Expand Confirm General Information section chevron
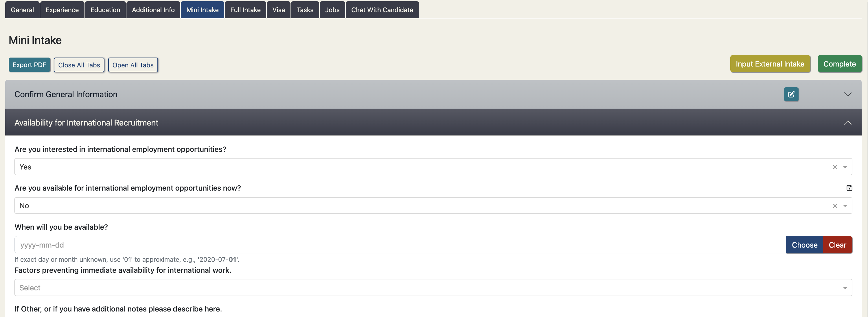This screenshot has height=317, width=868. click(x=847, y=94)
